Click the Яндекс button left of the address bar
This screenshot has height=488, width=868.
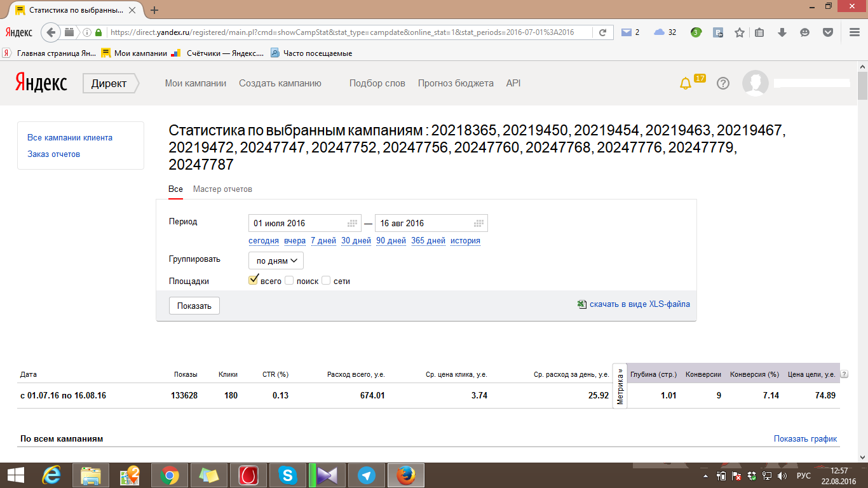click(x=19, y=32)
